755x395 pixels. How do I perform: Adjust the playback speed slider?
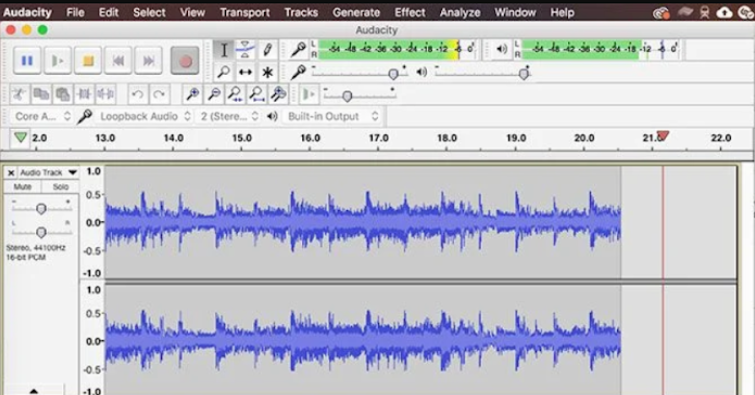tap(347, 96)
